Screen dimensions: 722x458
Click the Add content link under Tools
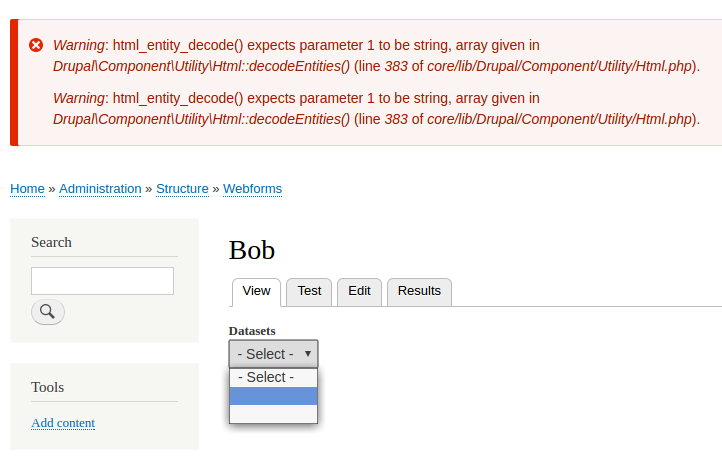point(63,423)
